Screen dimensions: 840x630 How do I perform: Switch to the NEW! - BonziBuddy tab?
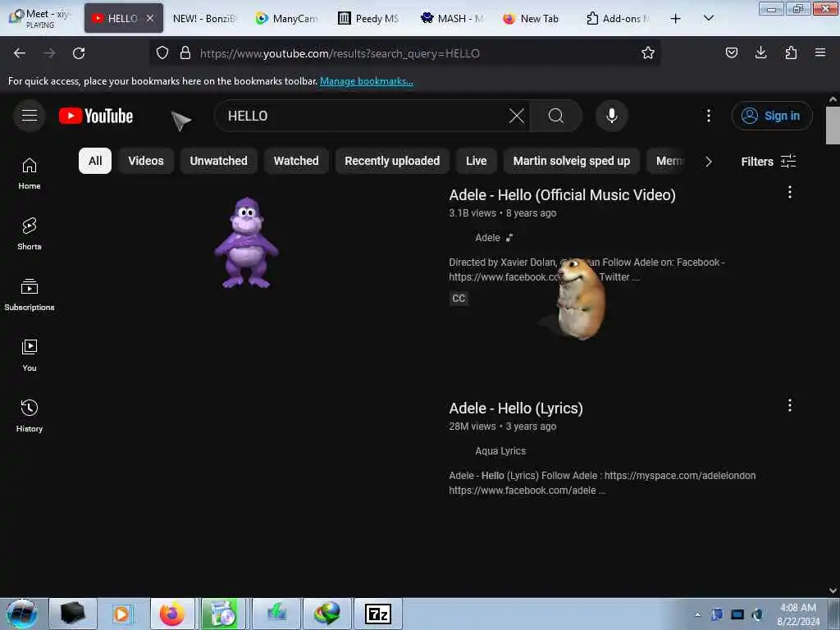coord(204,18)
